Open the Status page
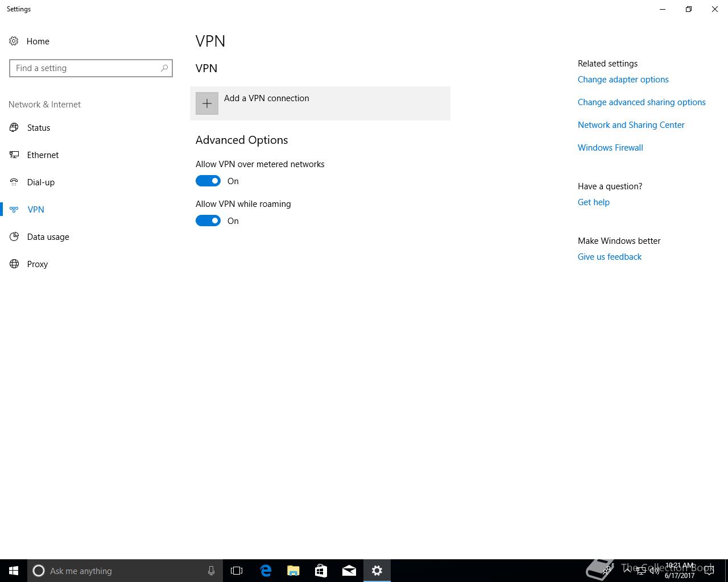Image resolution: width=728 pixels, height=582 pixels. [39, 127]
